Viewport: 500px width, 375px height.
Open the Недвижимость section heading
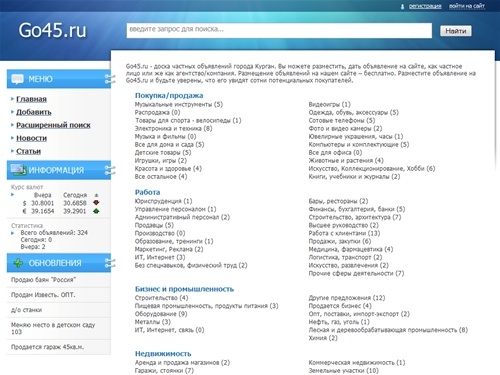pyautogui.click(x=163, y=354)
